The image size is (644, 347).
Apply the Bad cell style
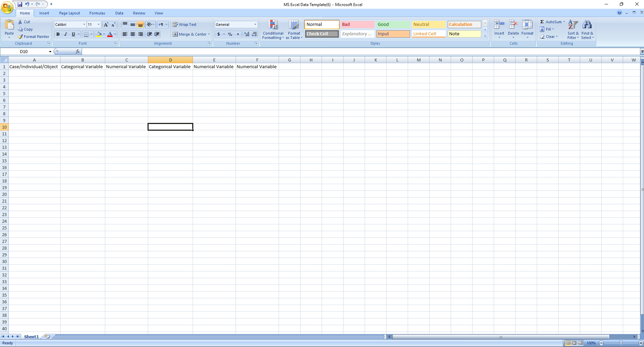[357, 25]
